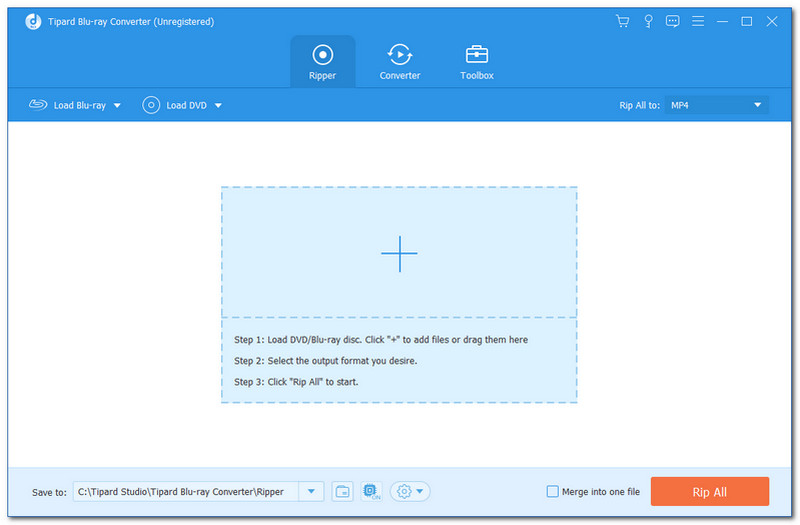The width and height of the screenshot is (800, 525).
Task: Select the Ripper tab
Action: (x=323, y=62)
